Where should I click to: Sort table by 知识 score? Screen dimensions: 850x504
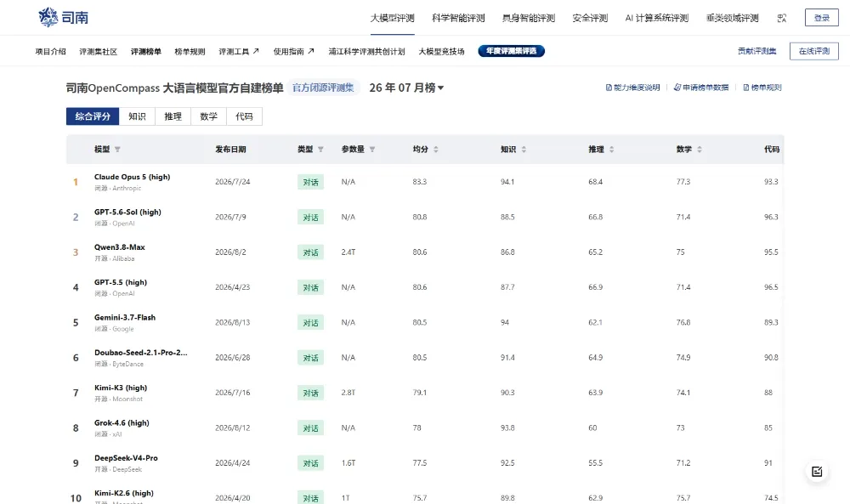click(524, 150)
